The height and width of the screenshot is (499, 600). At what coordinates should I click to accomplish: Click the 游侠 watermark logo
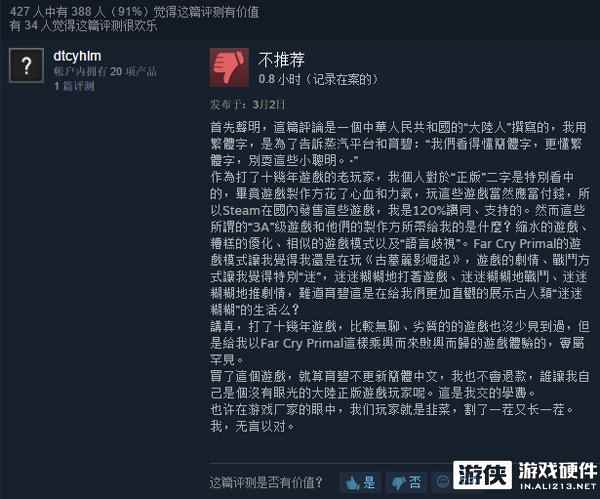coord(482,475)
